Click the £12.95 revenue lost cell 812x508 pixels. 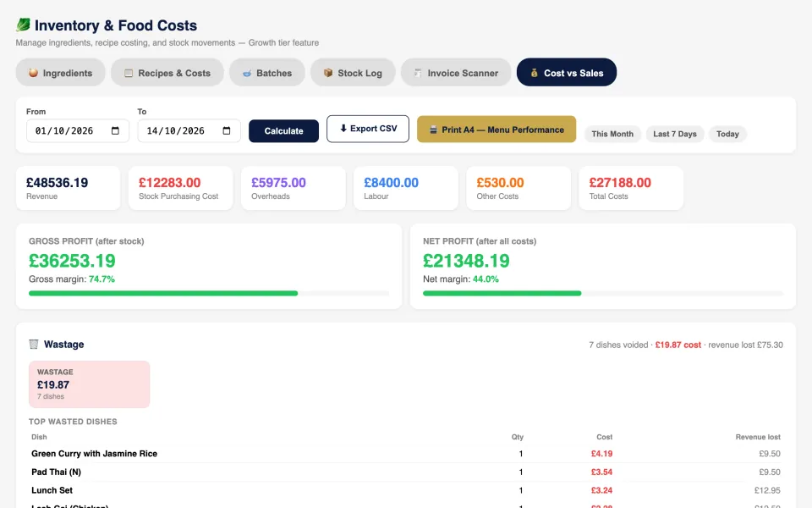767,490
